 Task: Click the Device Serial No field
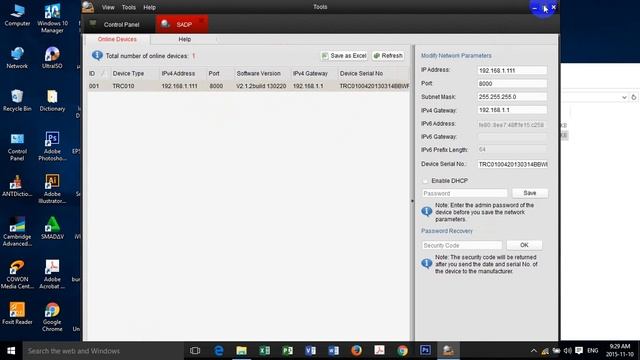click(512, 164)
